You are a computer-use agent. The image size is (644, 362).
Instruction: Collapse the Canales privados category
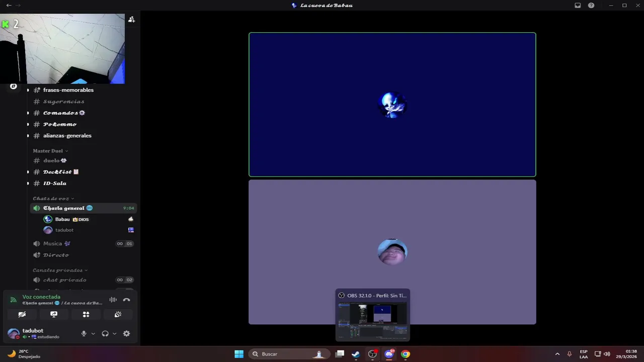[60, 270]
